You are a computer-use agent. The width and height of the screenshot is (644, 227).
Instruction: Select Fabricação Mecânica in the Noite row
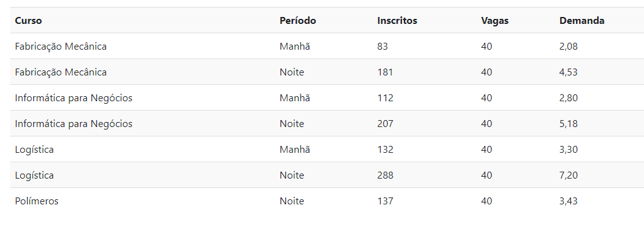click(x=60, y=72)
